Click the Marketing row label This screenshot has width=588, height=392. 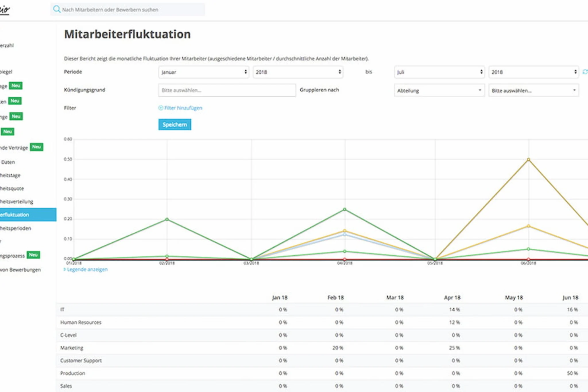point(72,348)
